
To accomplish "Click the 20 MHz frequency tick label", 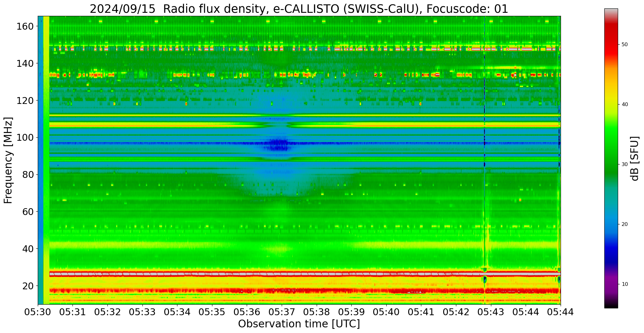I will [x=28, y=286].
